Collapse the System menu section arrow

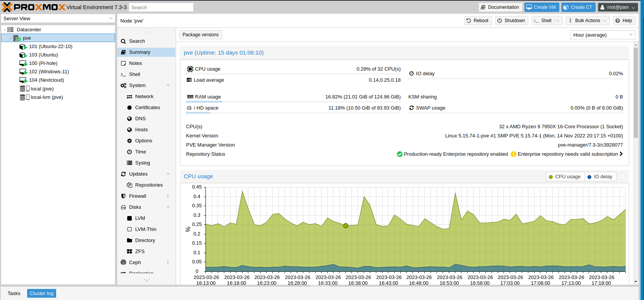pos(168,85)
